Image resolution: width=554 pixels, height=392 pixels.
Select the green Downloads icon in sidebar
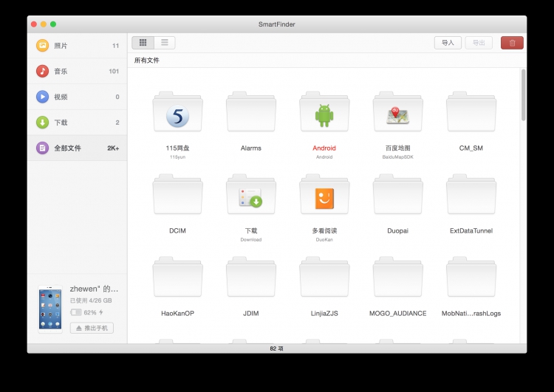click(42, 123)
